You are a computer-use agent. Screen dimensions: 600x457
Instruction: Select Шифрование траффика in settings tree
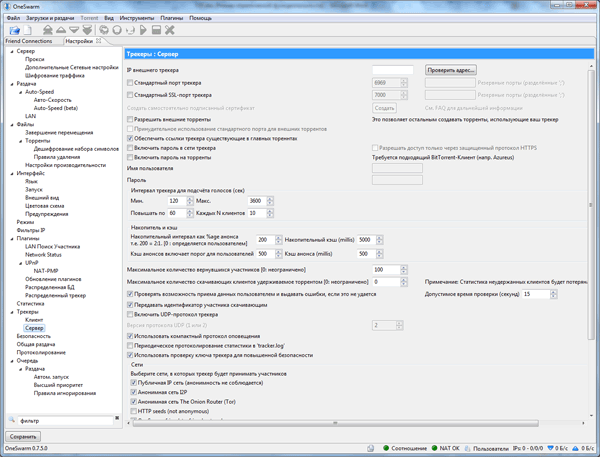[55, 76]
